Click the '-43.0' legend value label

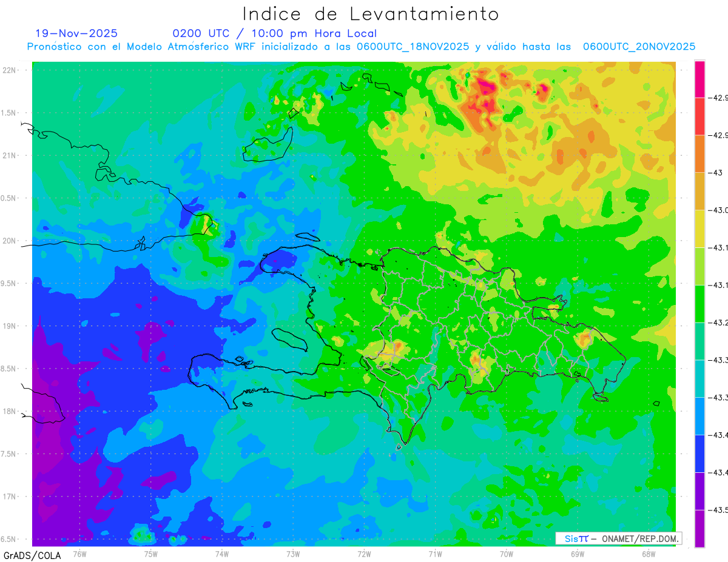pyautogui.click(x=719, y=210)
